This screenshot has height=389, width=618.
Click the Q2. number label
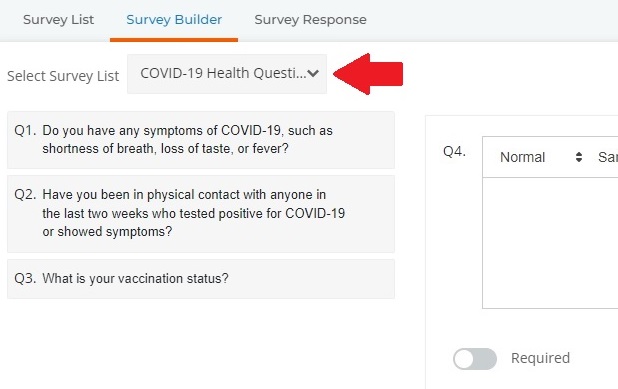[25, 194]
